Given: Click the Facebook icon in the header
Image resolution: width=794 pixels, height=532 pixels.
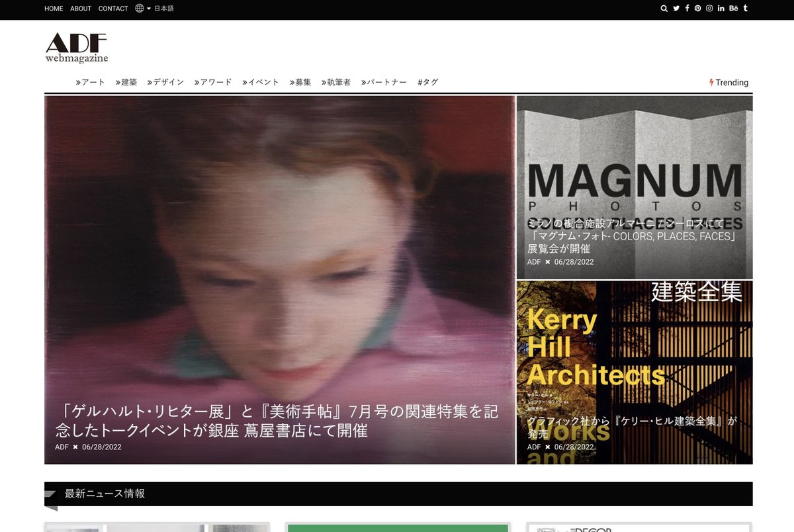Looking at the screenshot, I should pyautogui.click(x=687, y=8).
